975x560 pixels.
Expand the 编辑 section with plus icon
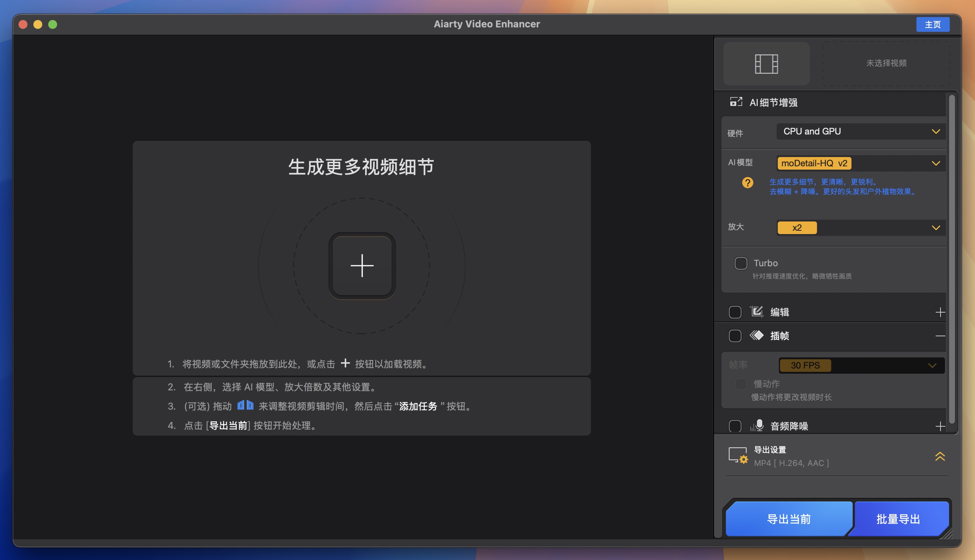(x=941, y=311)
